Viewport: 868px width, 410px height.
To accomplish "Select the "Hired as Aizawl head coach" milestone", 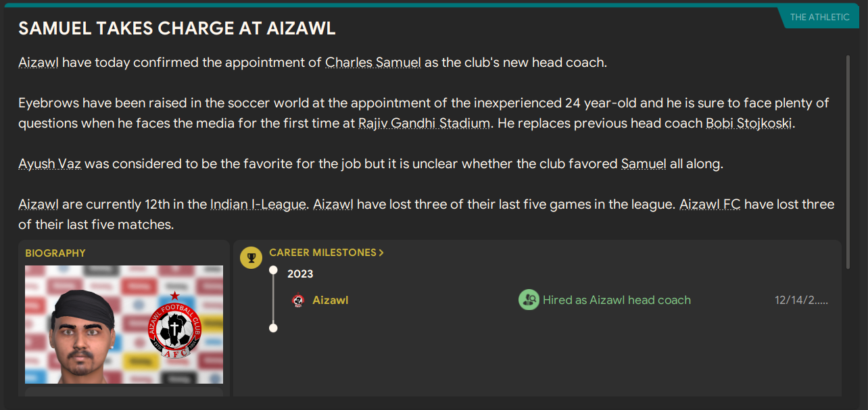I will pos(617,300).
